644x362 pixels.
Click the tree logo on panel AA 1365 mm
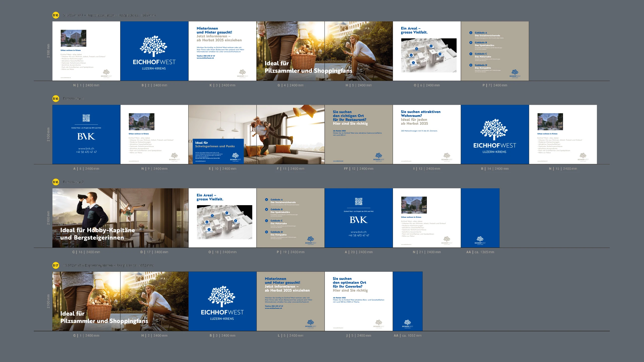pos(480,239)
